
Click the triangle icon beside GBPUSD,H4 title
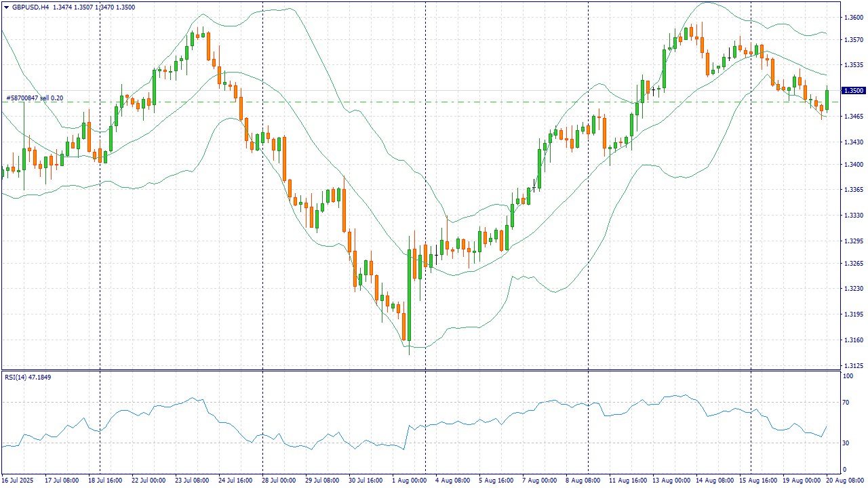pyautogui.click(x=6, y=7)
